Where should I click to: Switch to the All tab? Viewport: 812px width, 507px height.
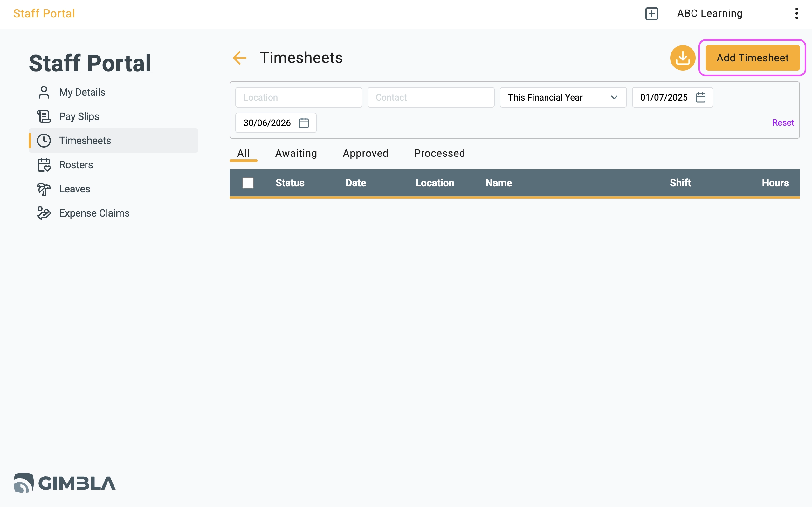click(x=243, y=153)
